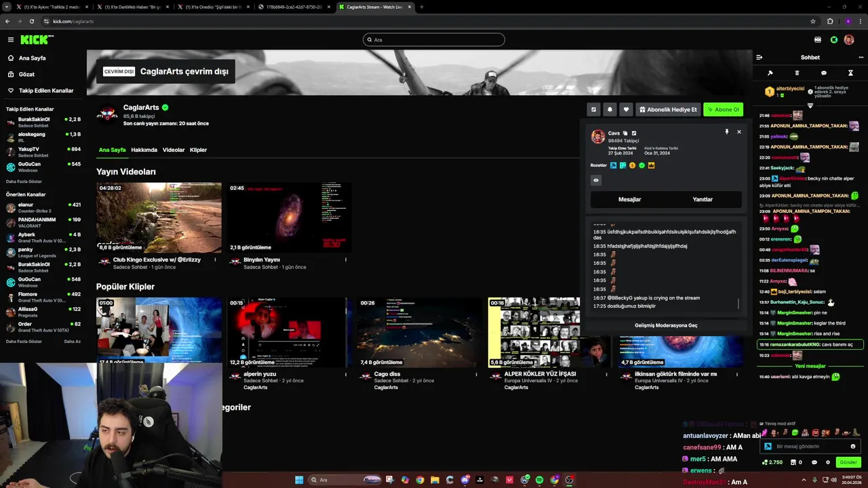Click the profile avatar in the top bar
Image resolution: width=868 pixels, height=488 pixels.
(849, 40)
